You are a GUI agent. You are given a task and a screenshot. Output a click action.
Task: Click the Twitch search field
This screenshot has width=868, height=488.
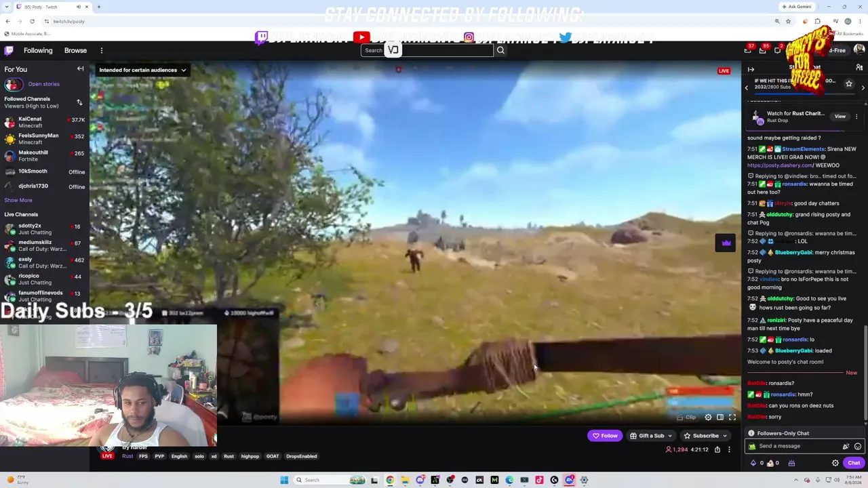(x=427, y=50)
